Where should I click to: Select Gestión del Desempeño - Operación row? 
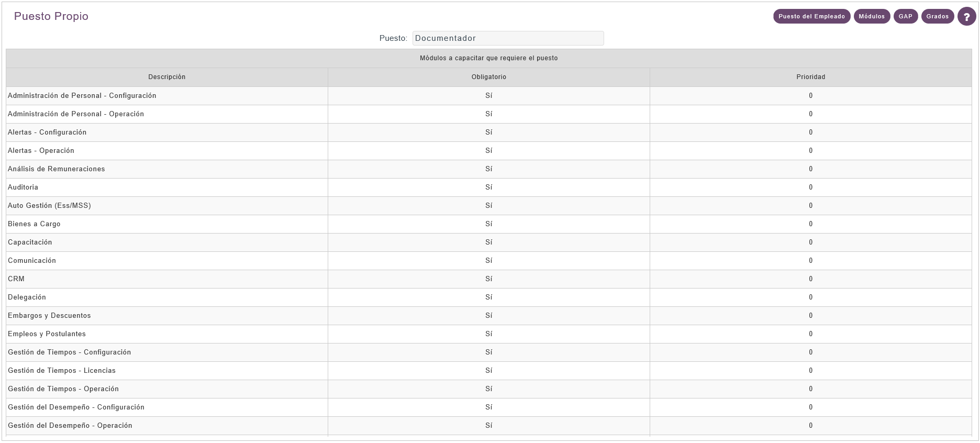coord(489,426)
